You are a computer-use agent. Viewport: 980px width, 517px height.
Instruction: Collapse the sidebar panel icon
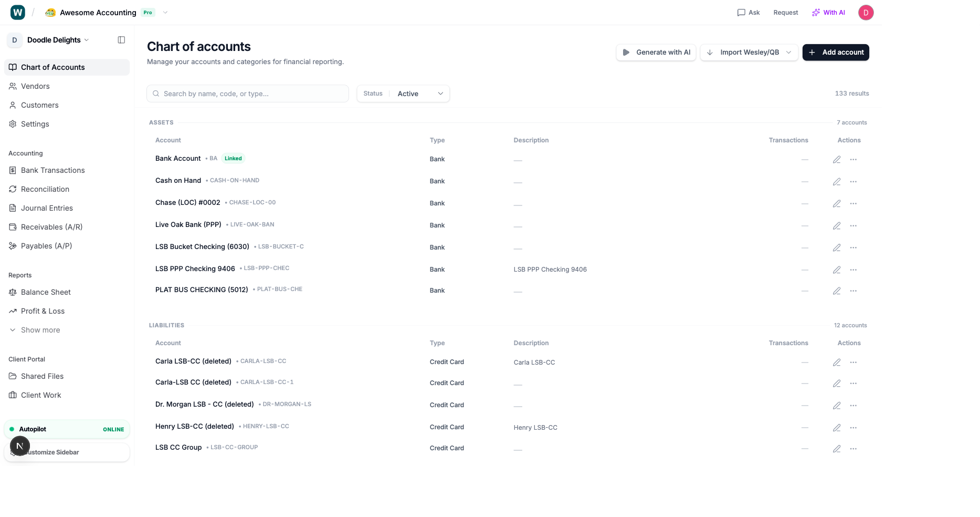click(121, 40)
